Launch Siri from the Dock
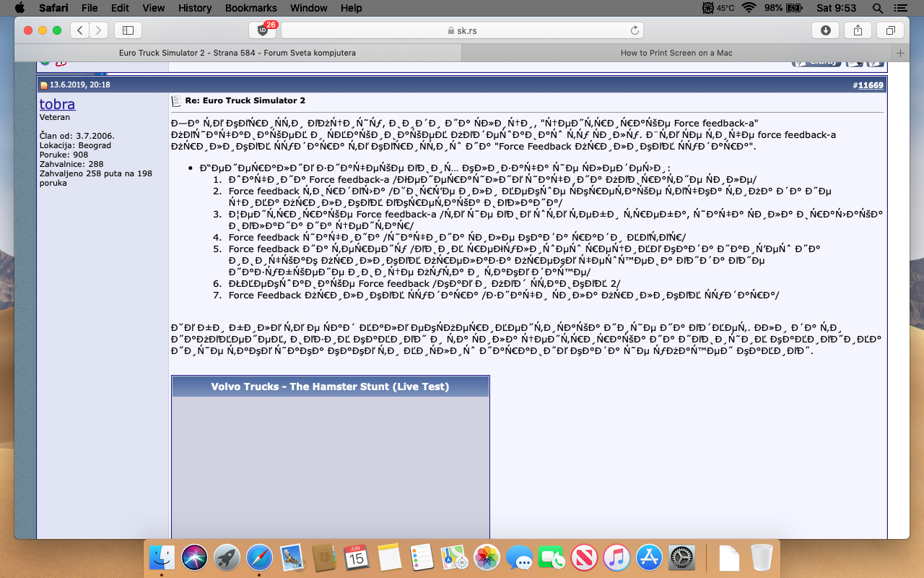Screen dimensions: 924x578 [x=194, y=558]
